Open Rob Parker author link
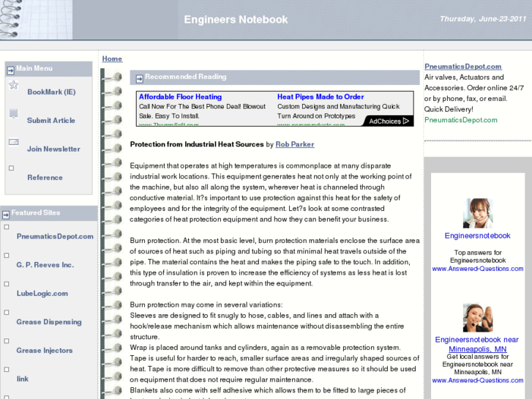 tap(295, 144)
